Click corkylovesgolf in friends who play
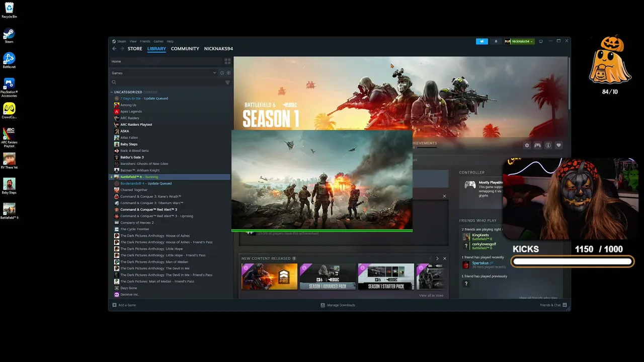The height and width of the screenshot is (362, 644). [x=484, y=244]
